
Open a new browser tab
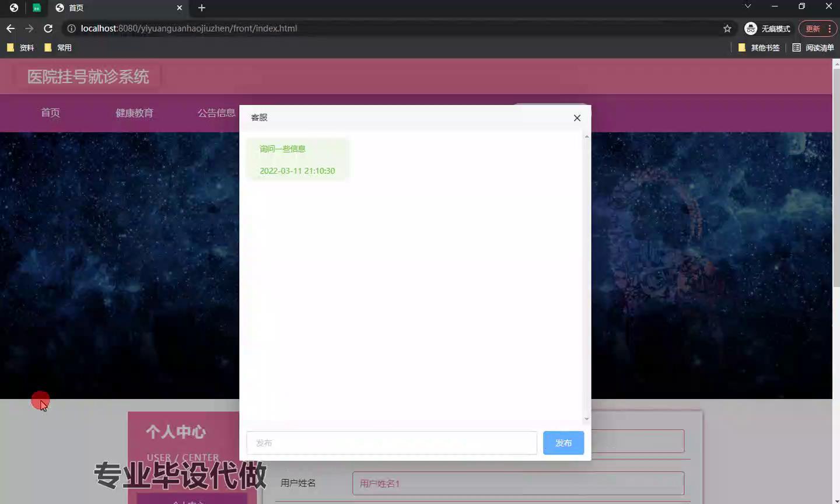(202, 8)
